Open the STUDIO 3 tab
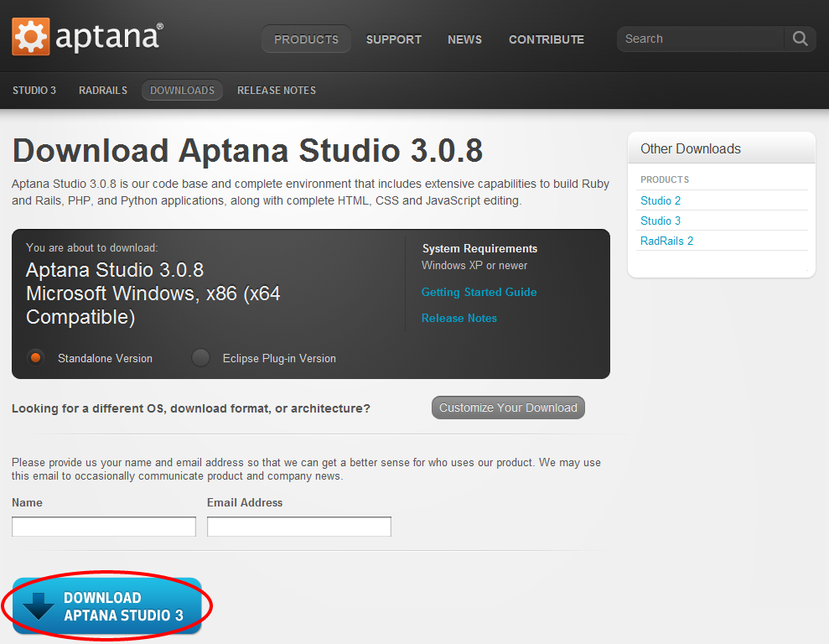Screen dimensions: 829x644 (x=34, y=90)
